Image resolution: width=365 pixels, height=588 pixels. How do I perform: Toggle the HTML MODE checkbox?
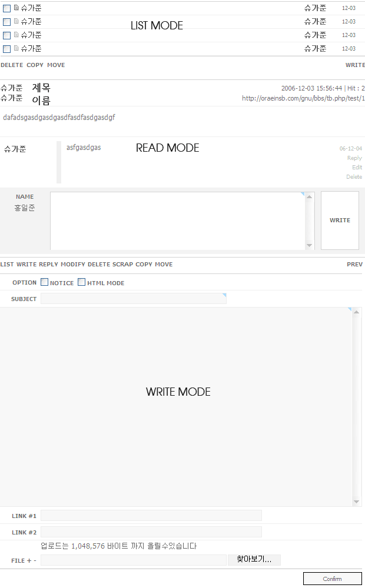click(82, 282)
